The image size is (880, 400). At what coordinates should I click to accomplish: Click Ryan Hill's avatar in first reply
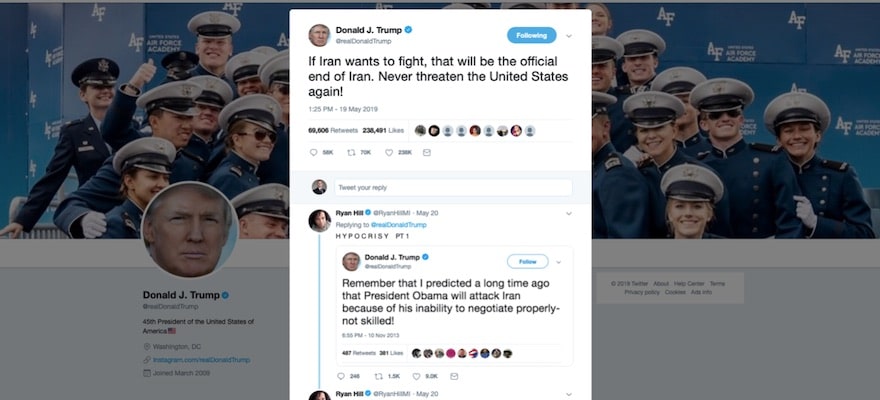[319, 220]
